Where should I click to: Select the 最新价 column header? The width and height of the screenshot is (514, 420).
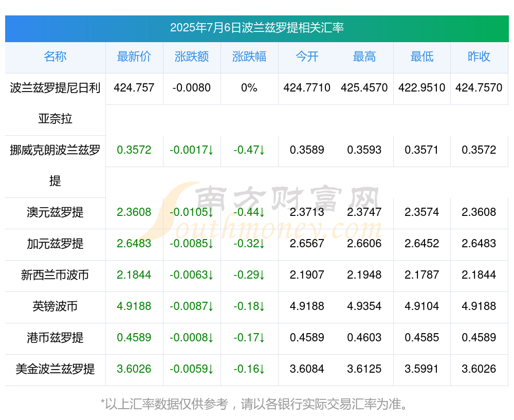[134, 57]
